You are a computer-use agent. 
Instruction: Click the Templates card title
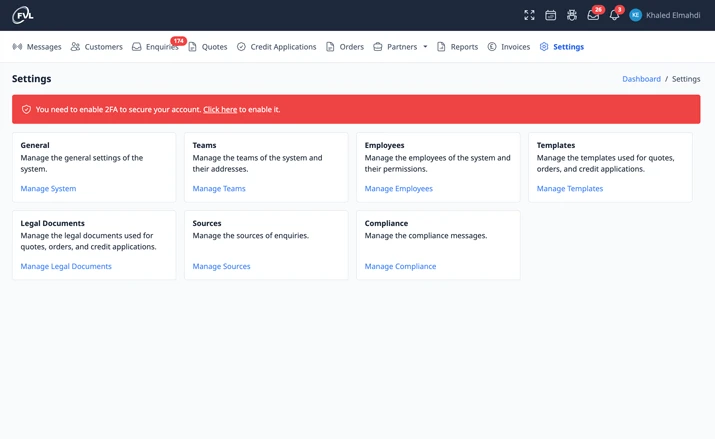coord(555,145)
